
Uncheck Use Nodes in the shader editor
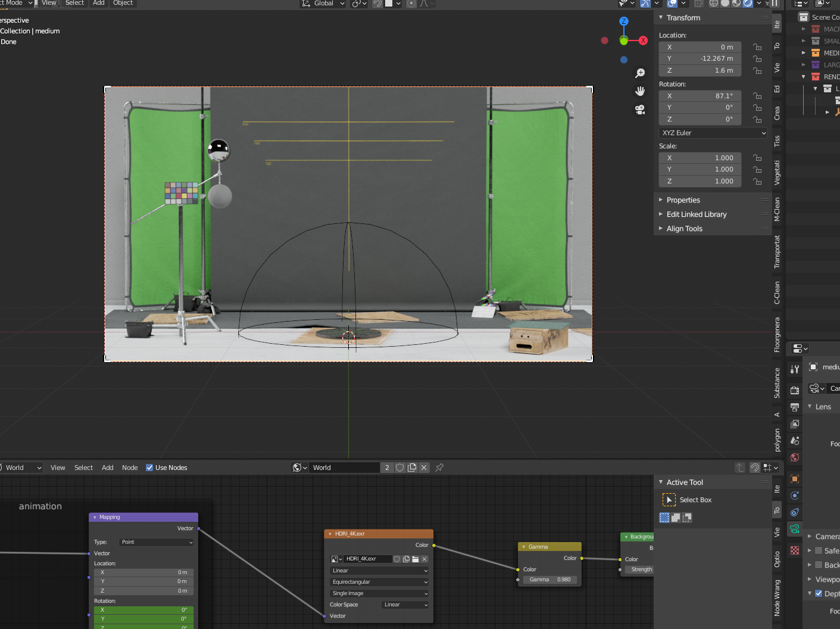coord(149,467)
